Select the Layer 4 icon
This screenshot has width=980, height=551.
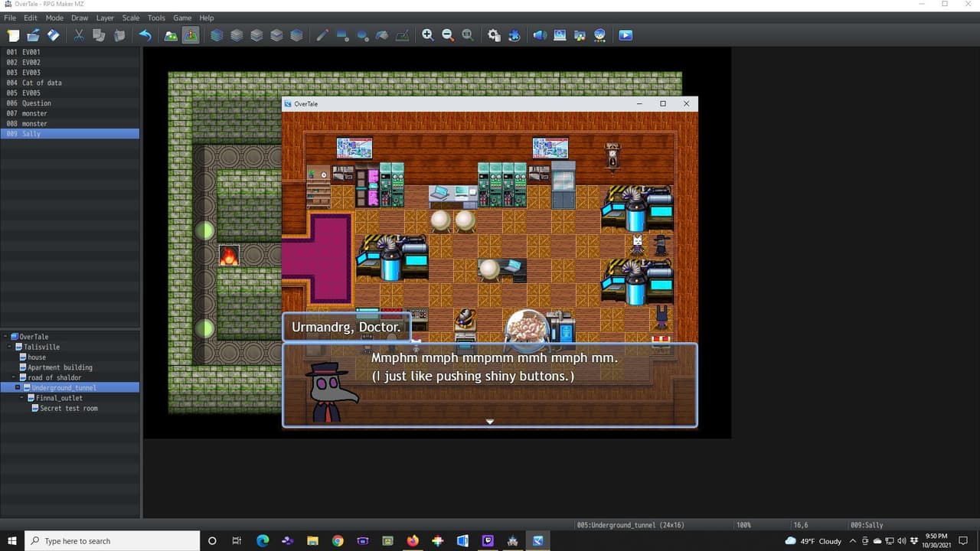(296, 35)
